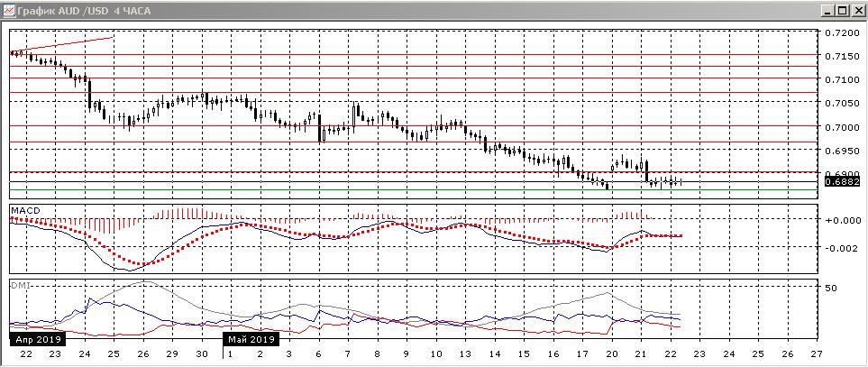This screenshot has width=868, height=367.
Task: Click the 'Апр 2019' month marker
Action: coord(36,339)
